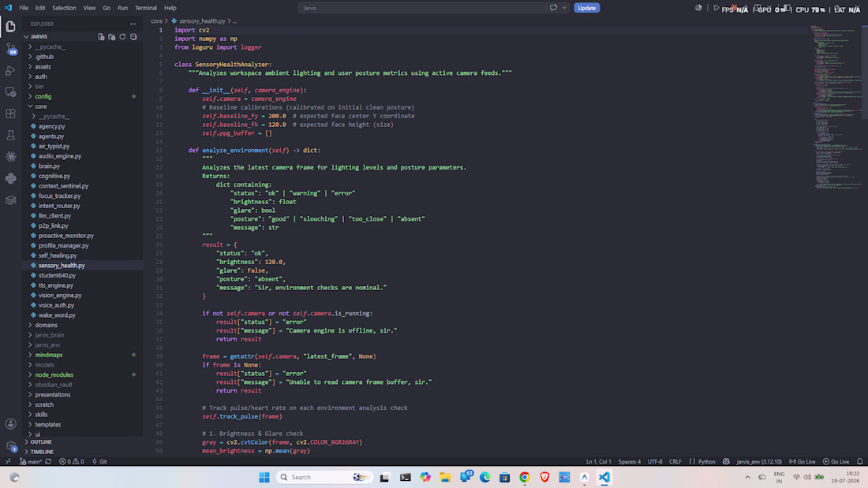Open Manage gear in activity bar

pos(10,445)
